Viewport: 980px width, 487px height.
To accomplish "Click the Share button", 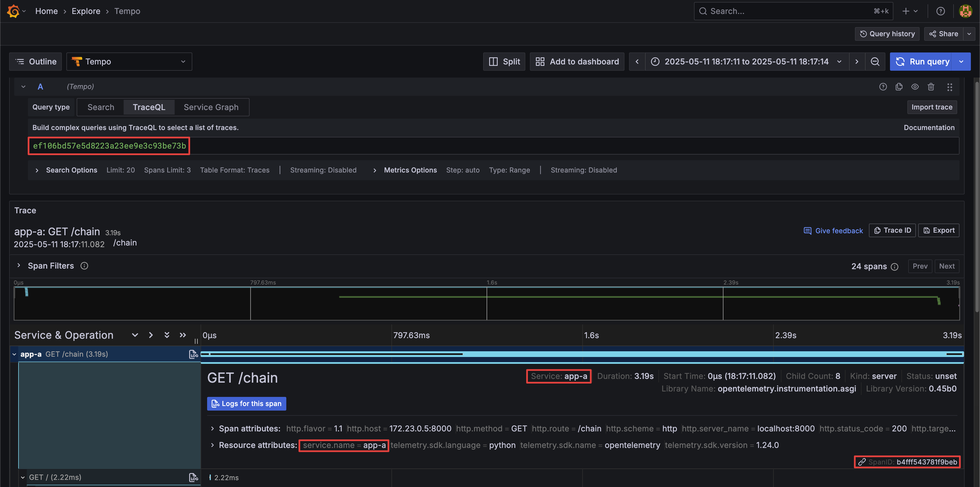I will pyautogui.click(x=944, y=34).
